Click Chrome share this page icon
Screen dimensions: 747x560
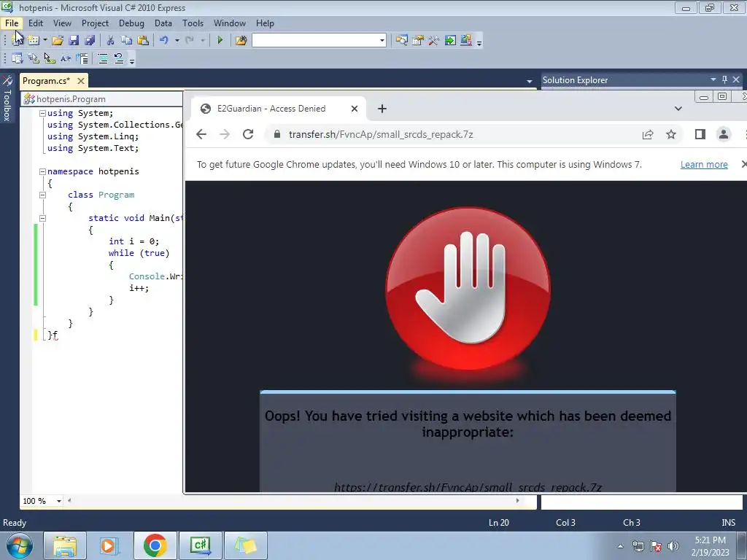648,134
